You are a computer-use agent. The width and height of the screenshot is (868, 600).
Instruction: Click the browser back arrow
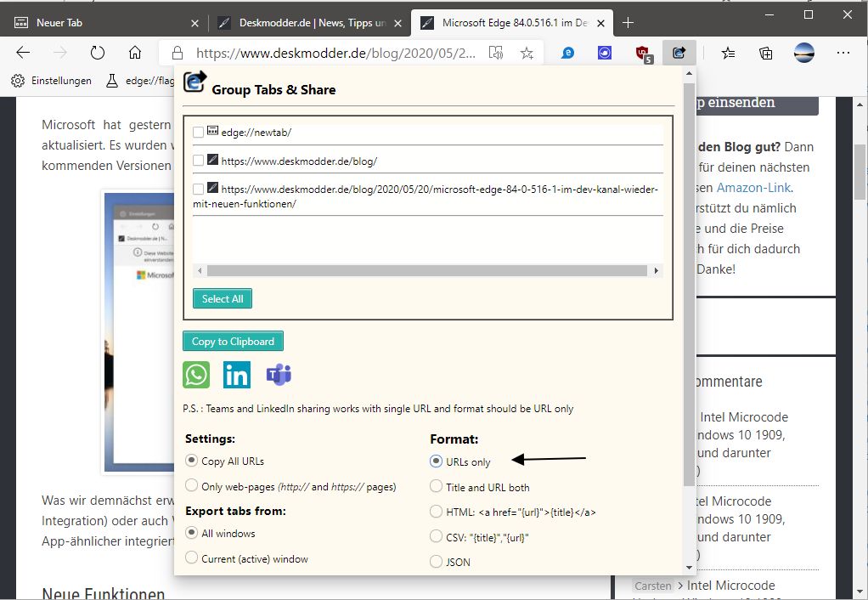[x=23, y=53]
